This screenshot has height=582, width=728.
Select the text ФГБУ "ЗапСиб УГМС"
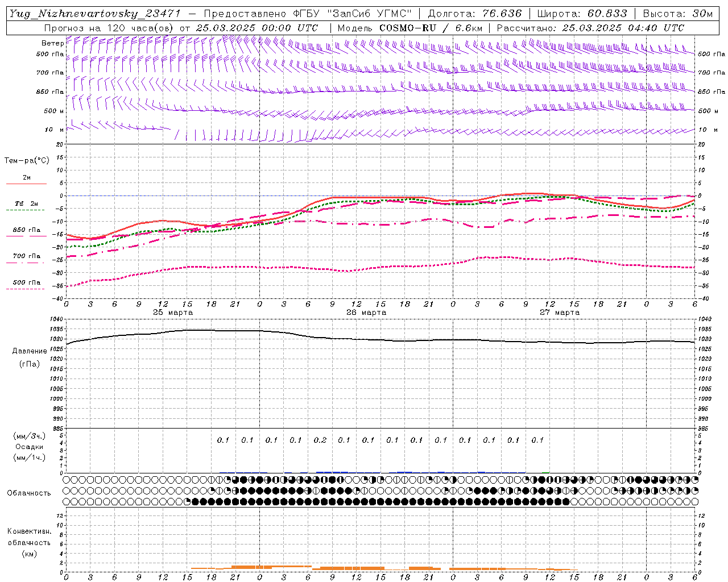[351, 14]
